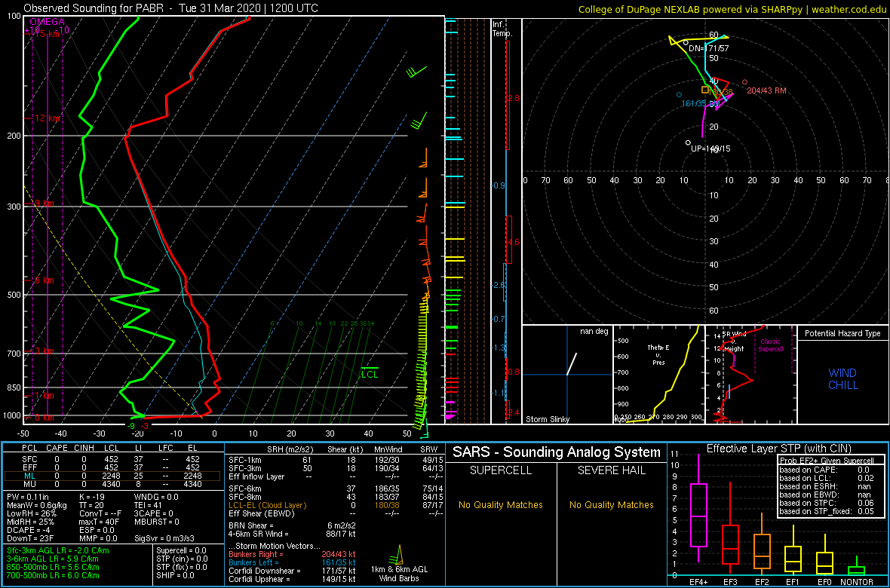Click the based on STPC: 0.06 line

point(826,503)
